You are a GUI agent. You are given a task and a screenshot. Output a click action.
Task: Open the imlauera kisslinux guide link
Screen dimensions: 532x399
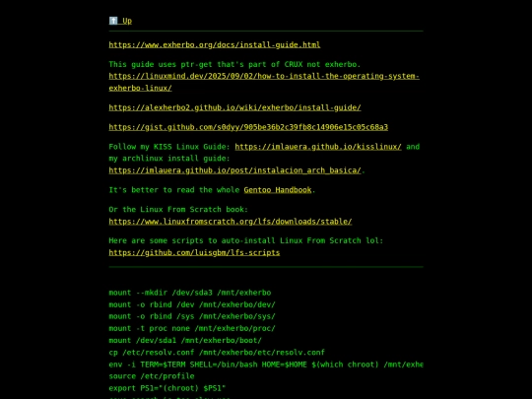[318, 147]
